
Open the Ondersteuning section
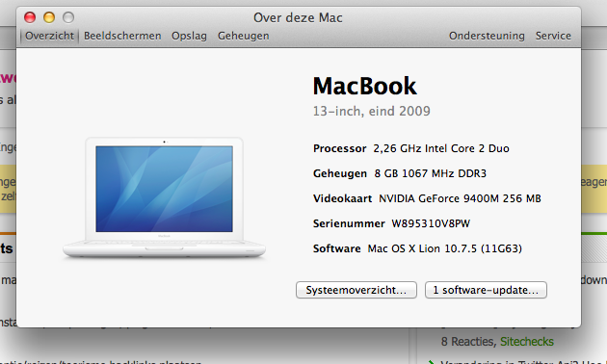click(487, 36)
